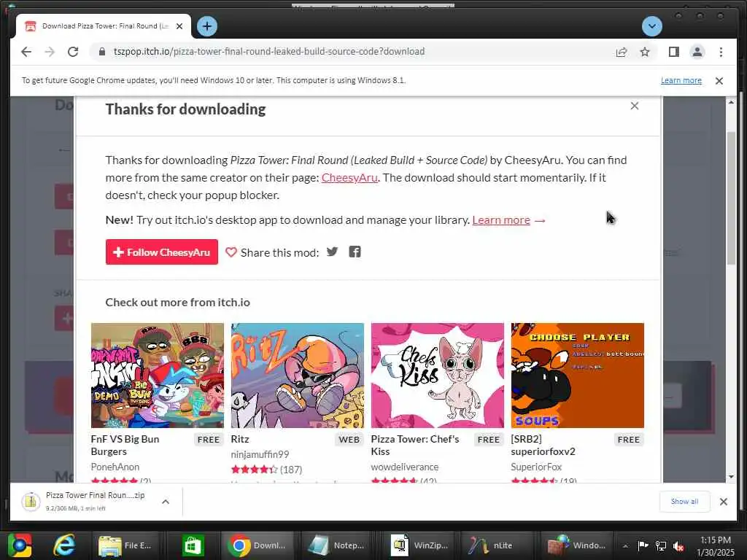Close the downloads bar
747x560 pixels.
pos(723,502)
